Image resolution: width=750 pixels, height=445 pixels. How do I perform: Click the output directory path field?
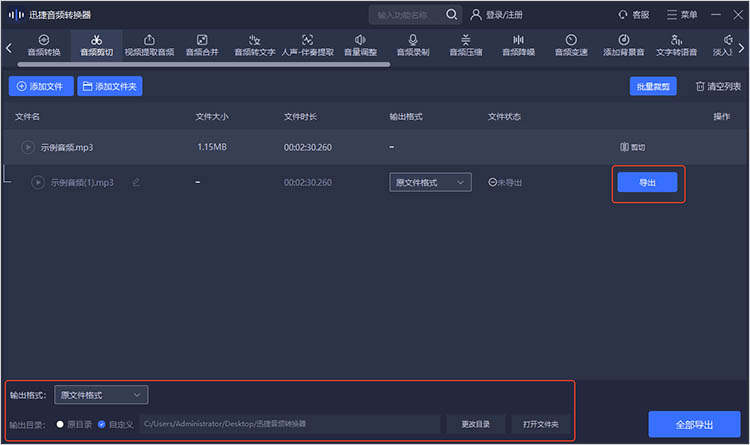tap(290, 424)
